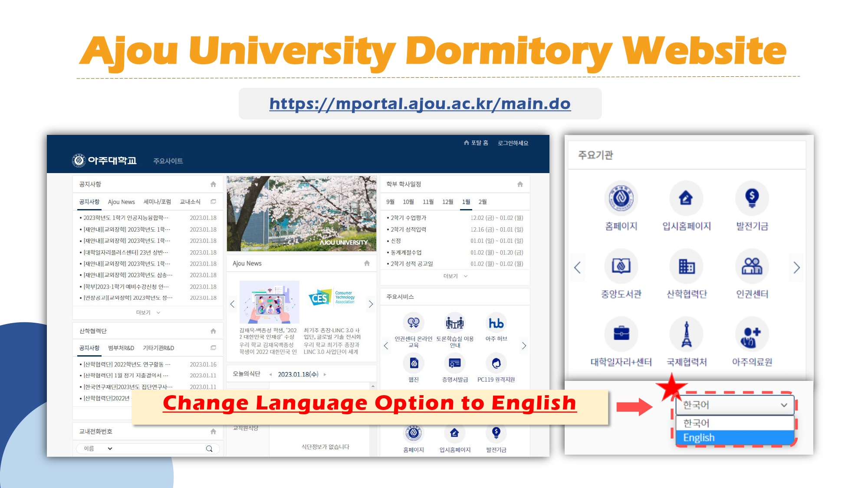Open 산학협력단 list in new window icon
The height and width of the screenshot is (488, 868).
213,348
